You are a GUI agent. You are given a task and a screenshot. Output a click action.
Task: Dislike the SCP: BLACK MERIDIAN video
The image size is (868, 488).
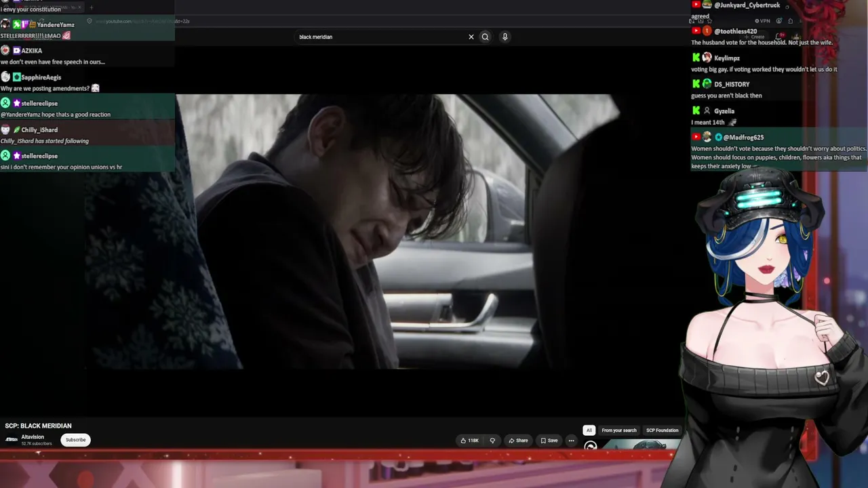click(492, 441)
